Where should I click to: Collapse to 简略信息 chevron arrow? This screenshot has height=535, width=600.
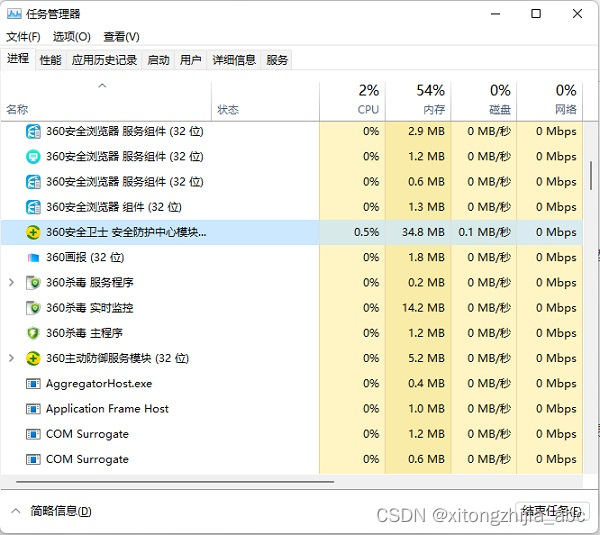16,511
